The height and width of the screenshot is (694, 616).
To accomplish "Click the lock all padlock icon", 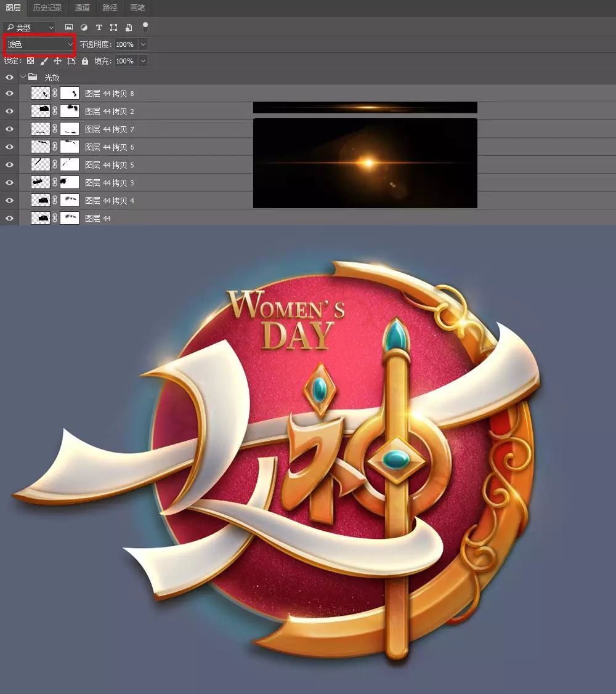I will coord(84,61).
